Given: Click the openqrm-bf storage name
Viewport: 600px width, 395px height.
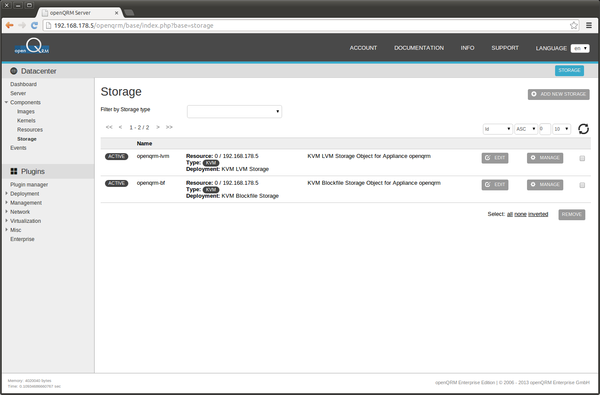Looking at the screenshot, I should (x=151, y=183).
